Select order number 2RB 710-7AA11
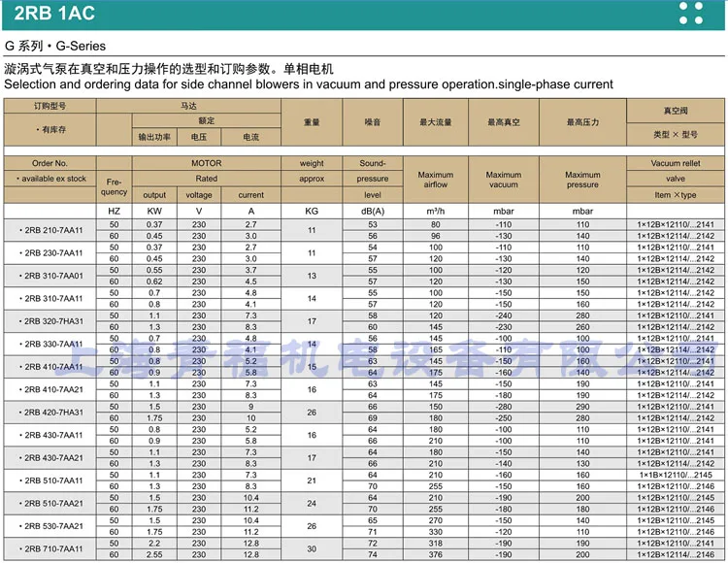This screenshot has width=728, height=563. click(x=53, y=548)
